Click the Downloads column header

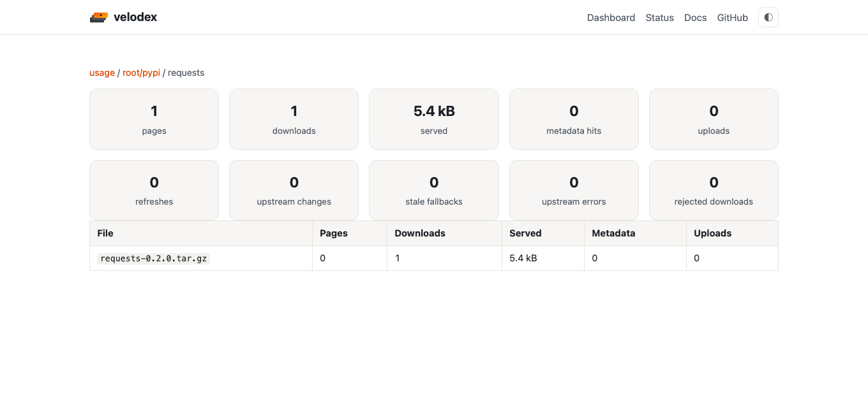tap(444, 233)
